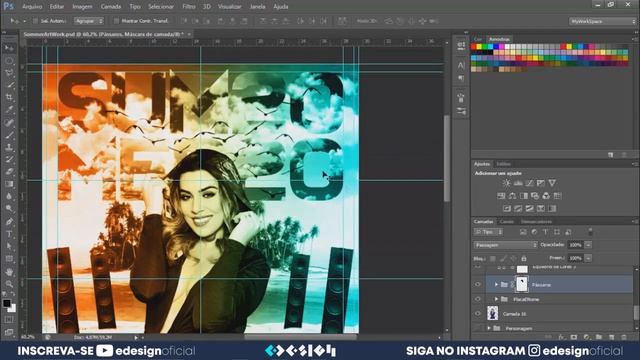
Task: Switch to the Amostras swatches tab
Action: coord(499,39)
